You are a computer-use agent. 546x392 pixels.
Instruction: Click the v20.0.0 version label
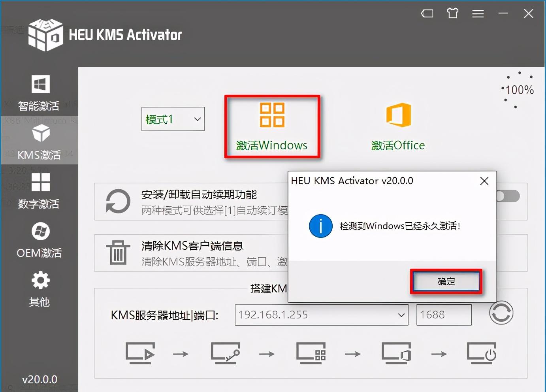pos(40,380)
